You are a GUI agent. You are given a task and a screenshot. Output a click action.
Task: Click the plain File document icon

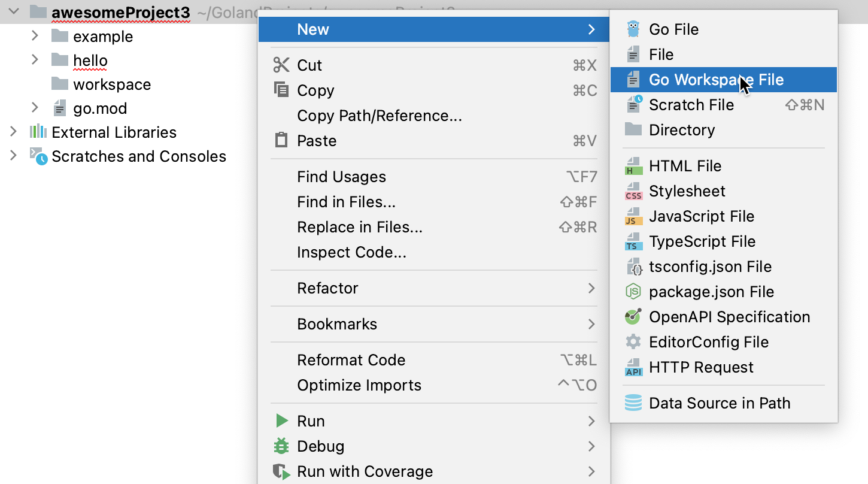(633, 55)
